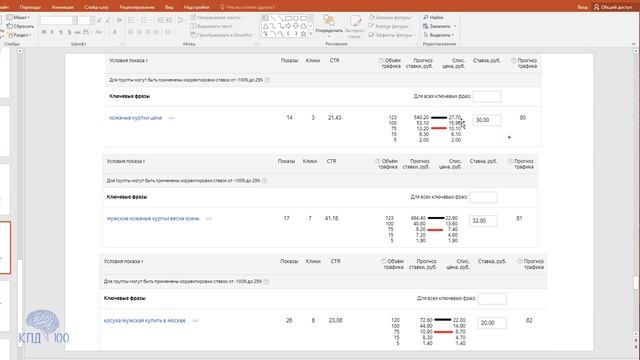Viewport: 640px width, 360px height.
Task: Open the font size combo box
Action: click(87, 20)
